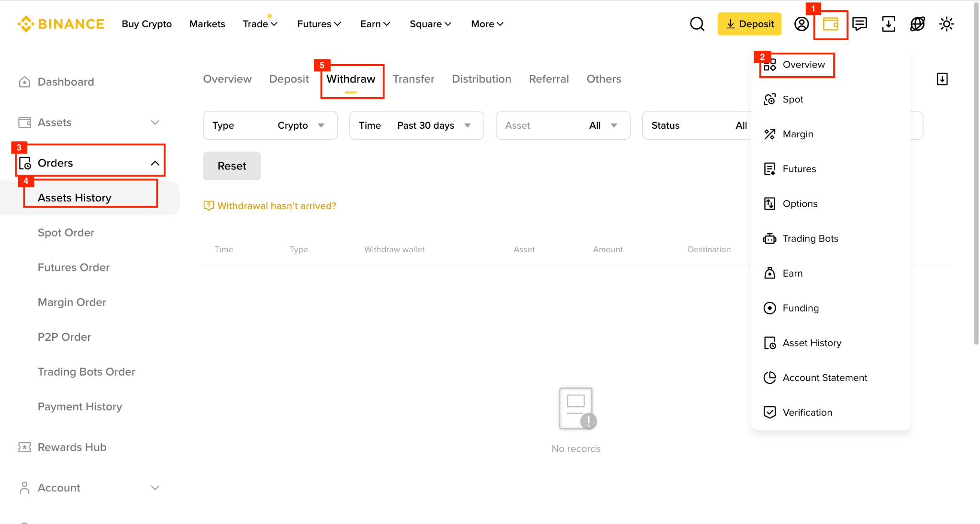The height and width of the screenshot is (524, 980).
Task: Expand the Trade menu
Action: (260, 24)
